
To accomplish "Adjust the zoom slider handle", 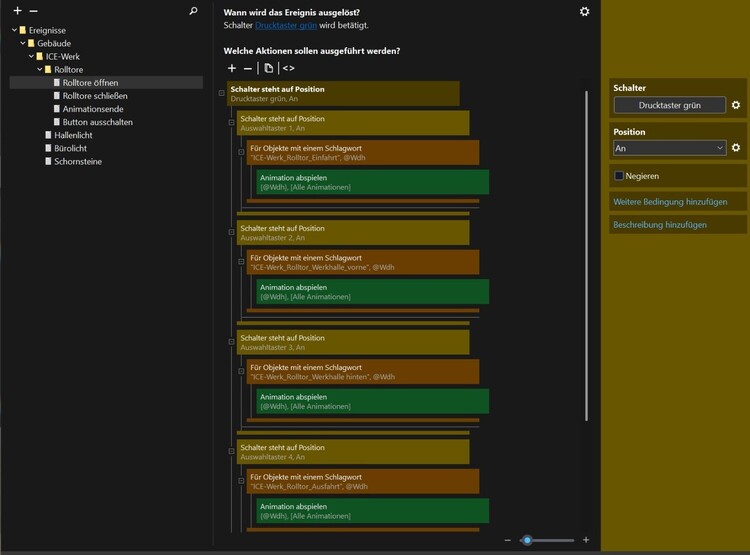I will coord(527,540).
